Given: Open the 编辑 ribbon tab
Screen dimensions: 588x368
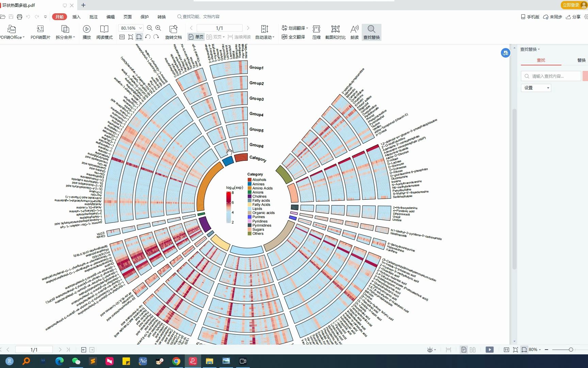Looking at the screenshot, I should 111,17.
